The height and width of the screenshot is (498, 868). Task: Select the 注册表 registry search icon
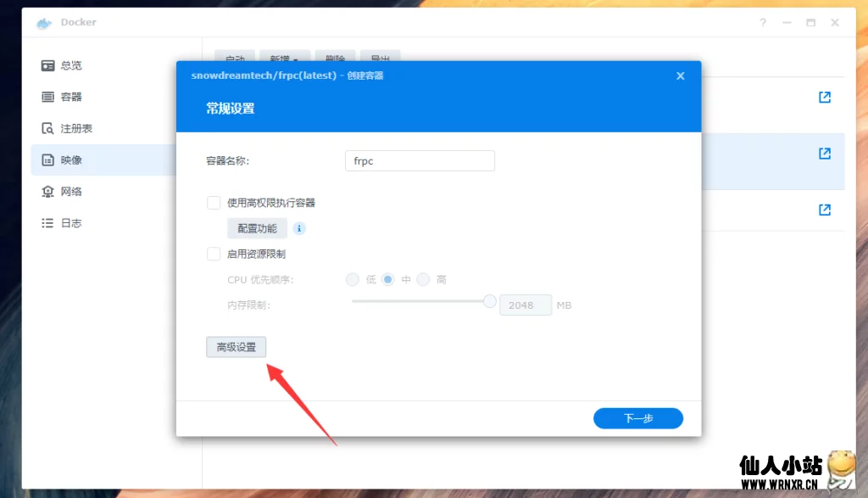click(x=48, y=128)
